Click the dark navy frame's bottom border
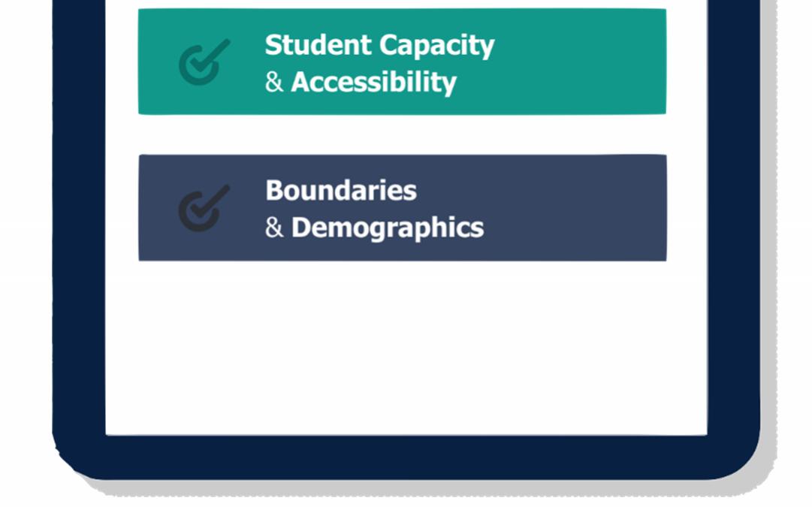 [x=406, y=457]
